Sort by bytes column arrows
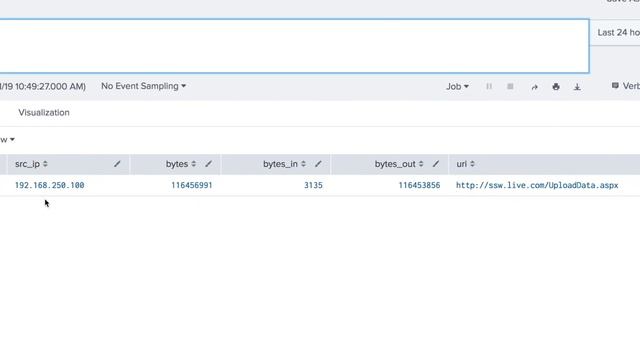640x360 pixels. (x=193, y=164)
